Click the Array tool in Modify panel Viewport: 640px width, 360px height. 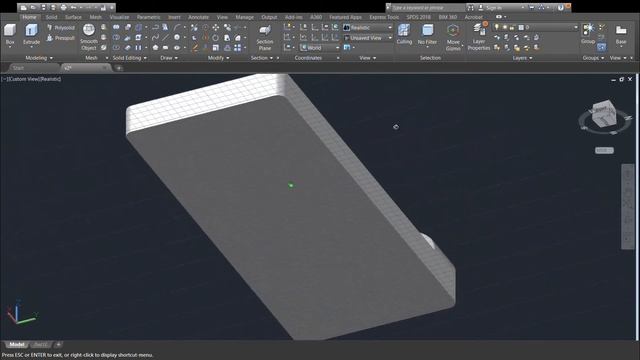[x=238, y=48]
